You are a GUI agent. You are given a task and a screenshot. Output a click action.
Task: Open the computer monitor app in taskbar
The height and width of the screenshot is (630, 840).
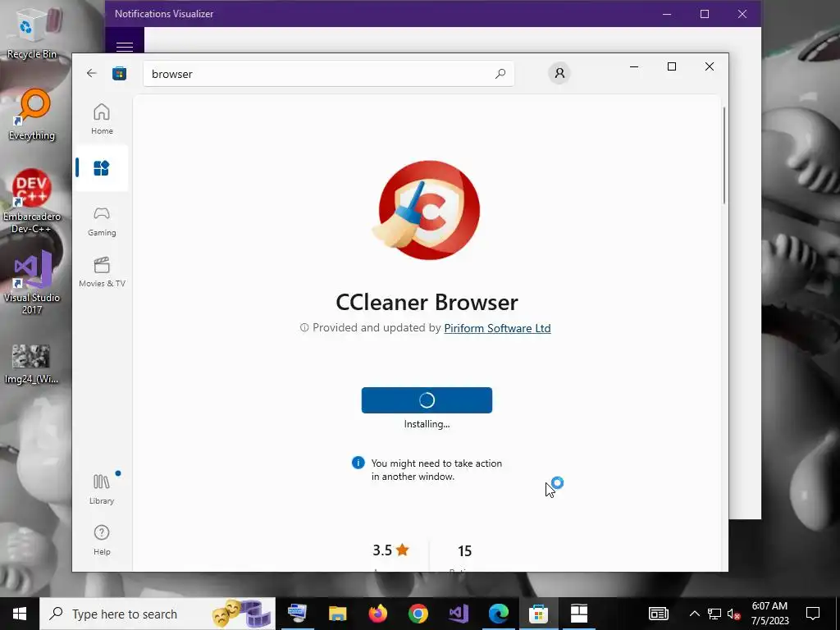[297, 614]
